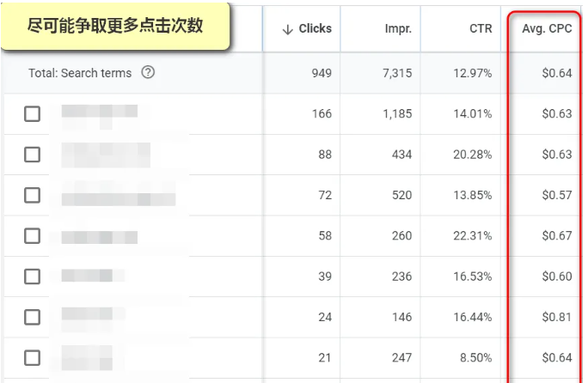Screen dimensions: 588x383
Task: Click the 22.31% CTR cell
Action: pos(472,236)
